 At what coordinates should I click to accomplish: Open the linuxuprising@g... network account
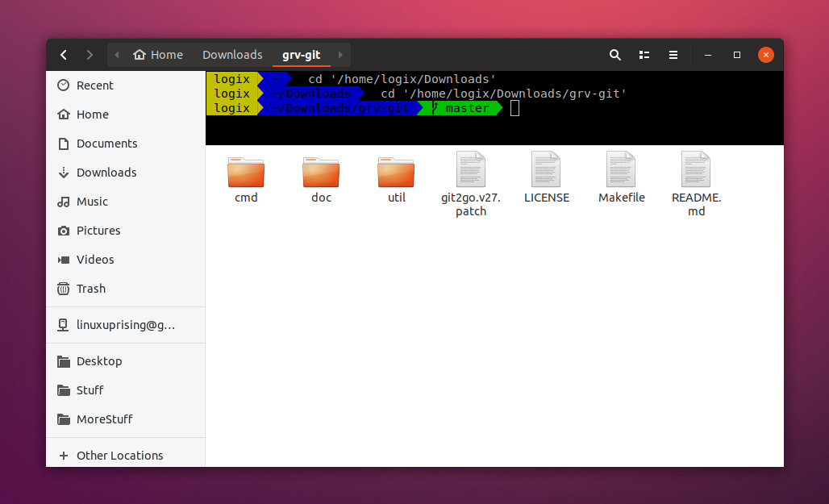[x=126, y=325]
